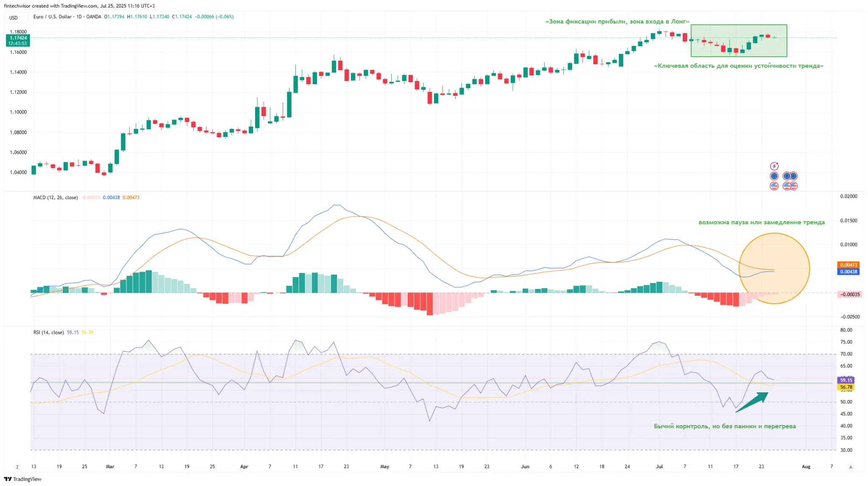This screenshot has width=868, height=486.
Task: Open the single EU flag economic event marker
Action: (774, 176)
